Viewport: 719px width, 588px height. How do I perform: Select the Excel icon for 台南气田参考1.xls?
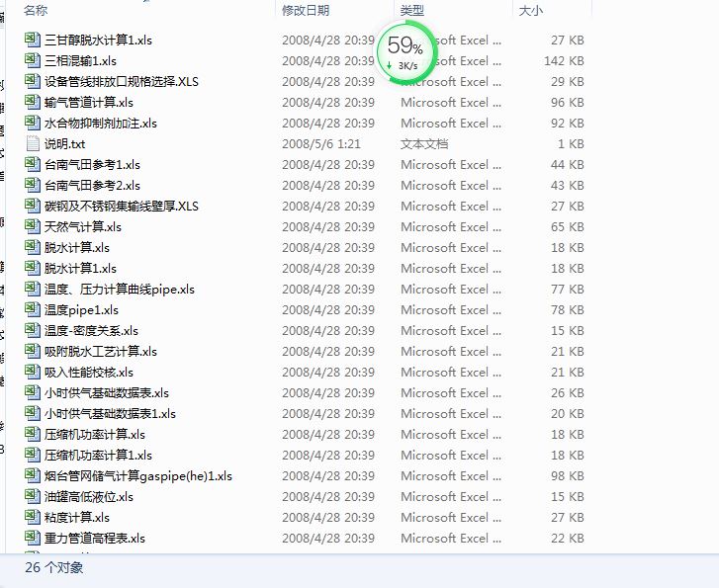33,164
